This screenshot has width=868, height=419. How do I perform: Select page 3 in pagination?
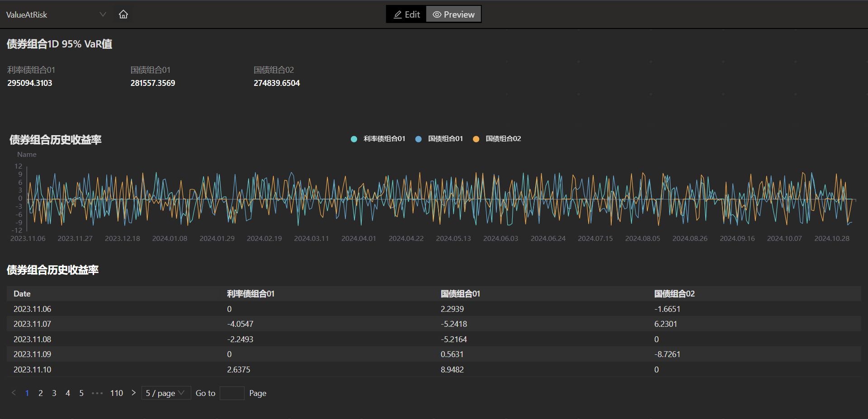point(54,393)
